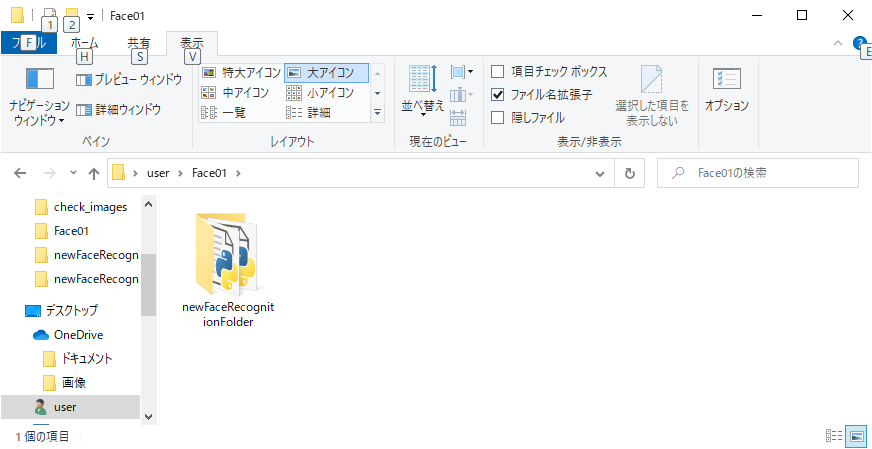The width and height of the screenshot is (872, 449).
Task: Click the add columns icon
Action: [460, 95]
